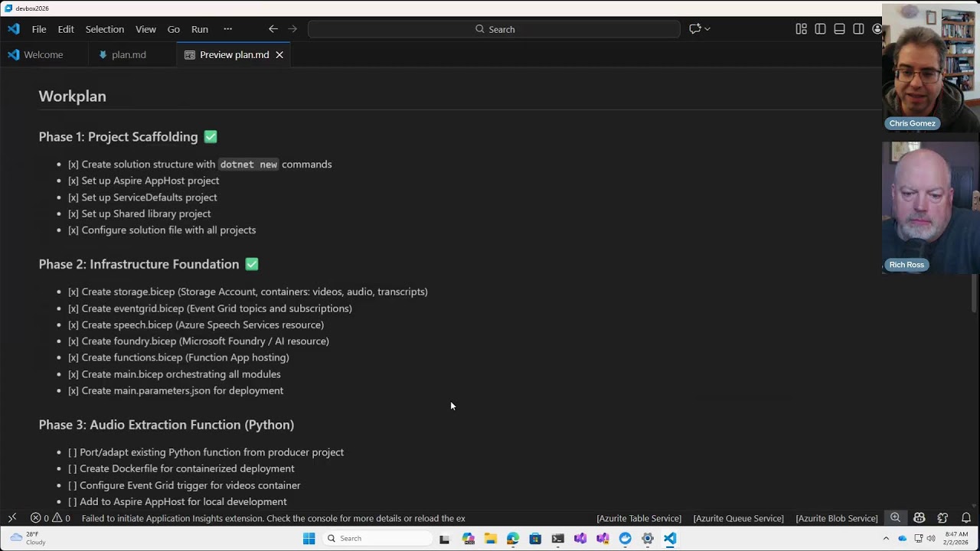Open remote window indicator in status bar
The image size is (980, 551).
click(x=12, y=518)
